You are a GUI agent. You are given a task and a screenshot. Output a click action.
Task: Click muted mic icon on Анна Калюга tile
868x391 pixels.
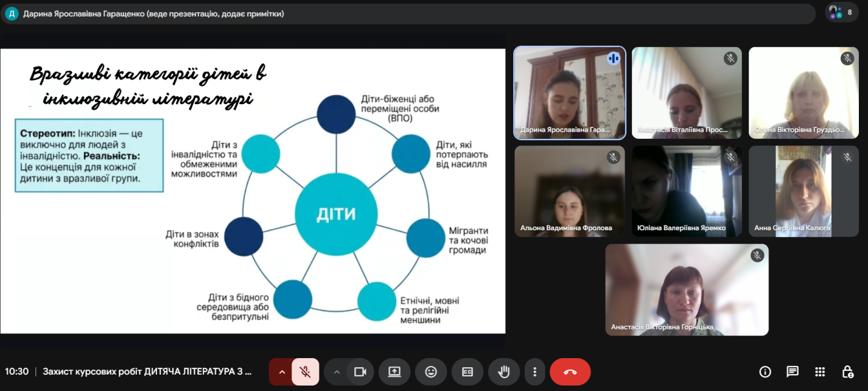pos(847,157)
